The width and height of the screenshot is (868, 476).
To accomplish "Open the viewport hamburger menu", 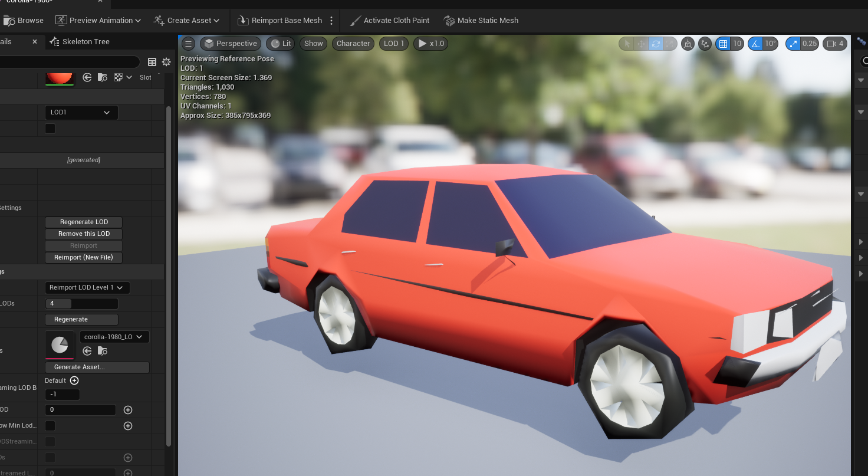I will pyautogui.click(x=188, y=43).
